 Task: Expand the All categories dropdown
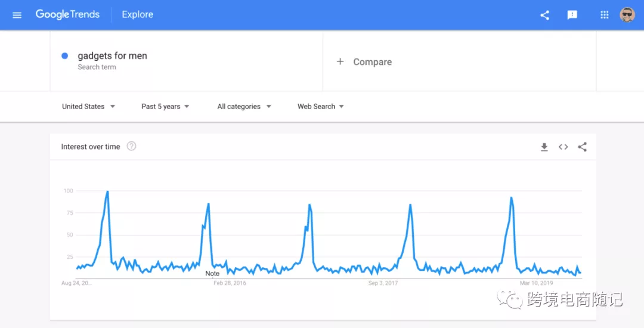244,106
